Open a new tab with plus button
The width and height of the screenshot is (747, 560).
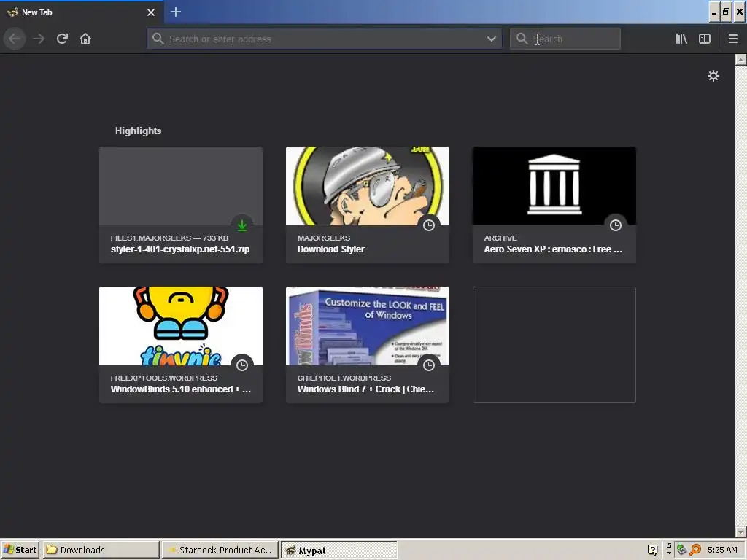(175, 12)
